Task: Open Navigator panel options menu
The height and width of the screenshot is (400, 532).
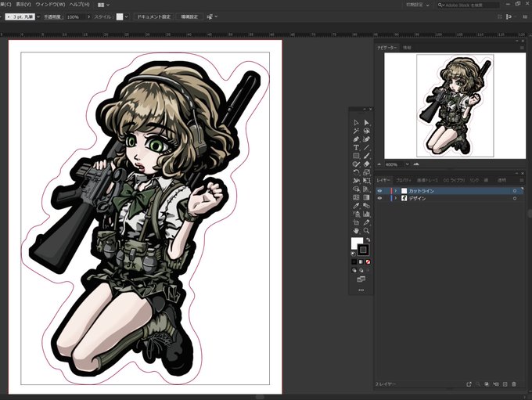Action: point(522,48)
